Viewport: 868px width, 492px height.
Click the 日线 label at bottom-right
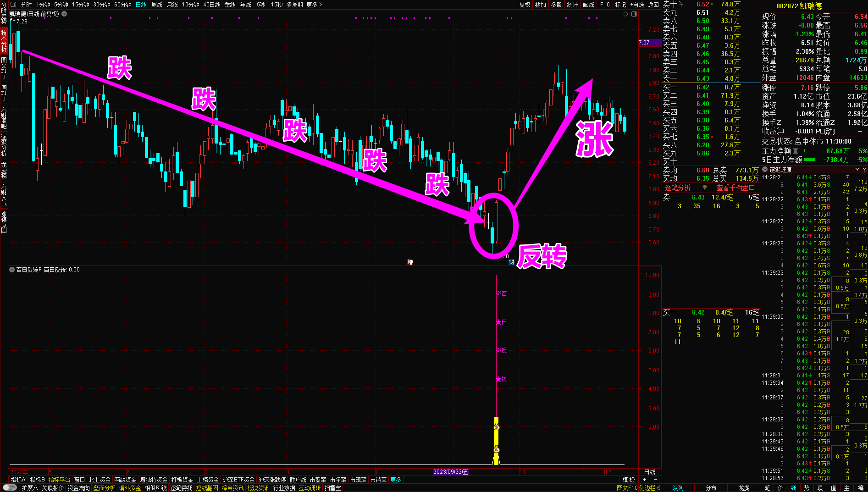pyautogui.click(x=650, y=472)
